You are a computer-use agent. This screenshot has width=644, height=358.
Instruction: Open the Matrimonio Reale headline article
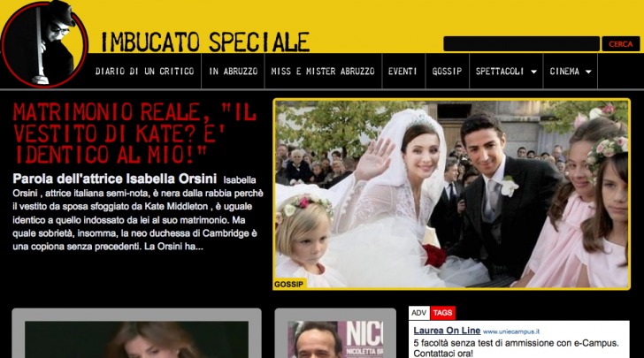[134, 133]
